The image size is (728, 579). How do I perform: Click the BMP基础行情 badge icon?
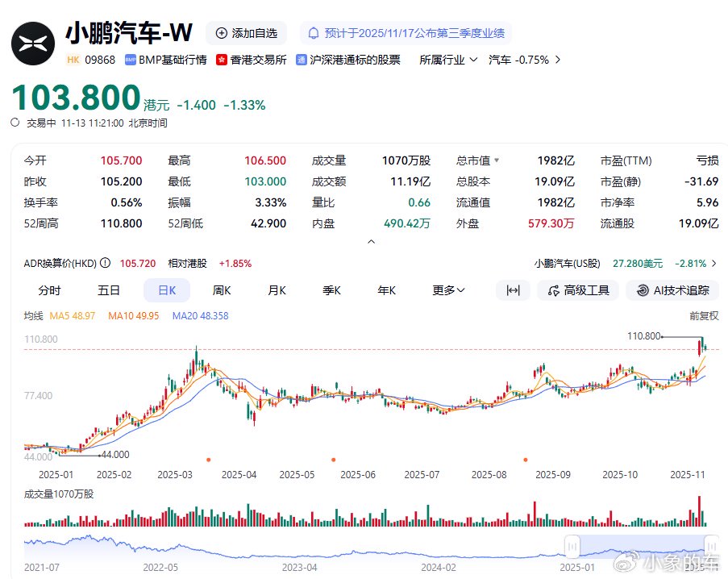click(x=129, y=59)
